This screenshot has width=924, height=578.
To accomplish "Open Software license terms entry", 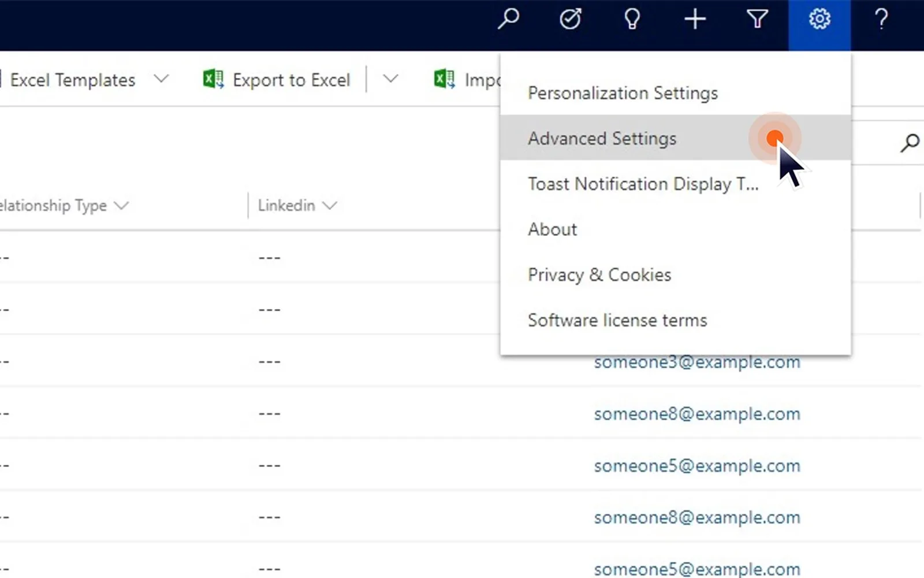I will 675,320.
